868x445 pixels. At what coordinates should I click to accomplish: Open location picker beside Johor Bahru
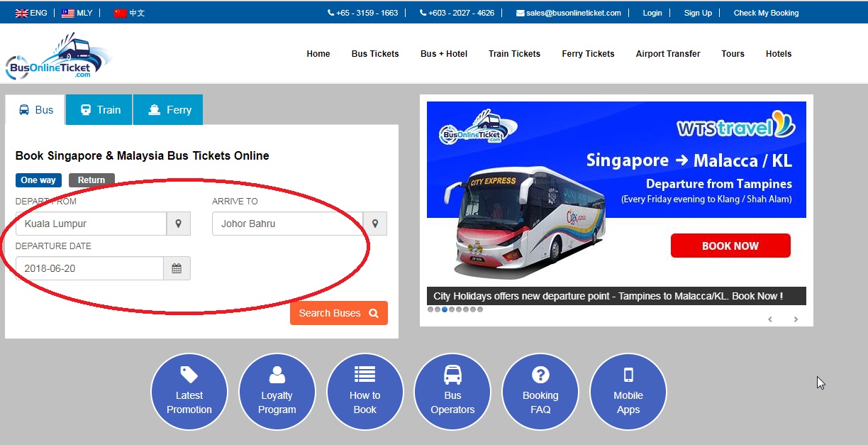375,224
